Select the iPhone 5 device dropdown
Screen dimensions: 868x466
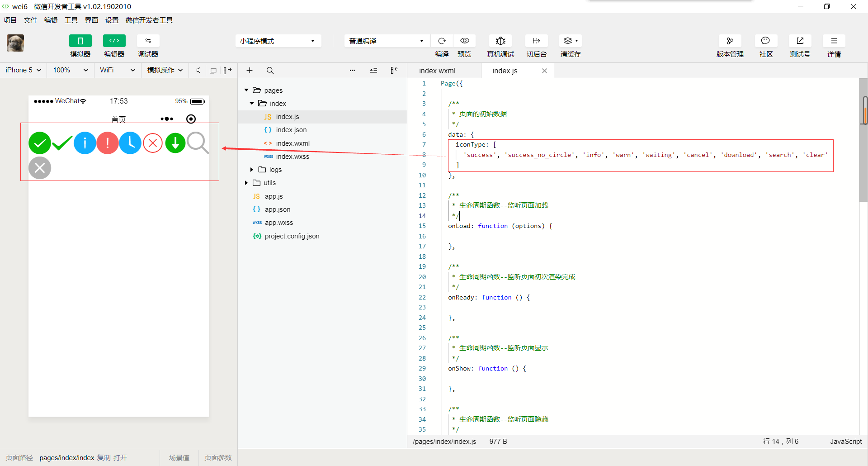(x=24, y=70)
